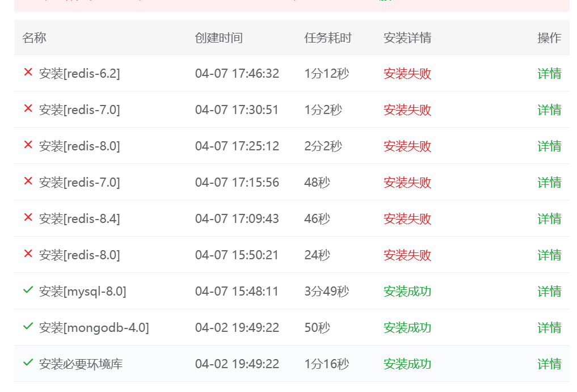Click the 创建时间 column header

[x=218, y=37]
